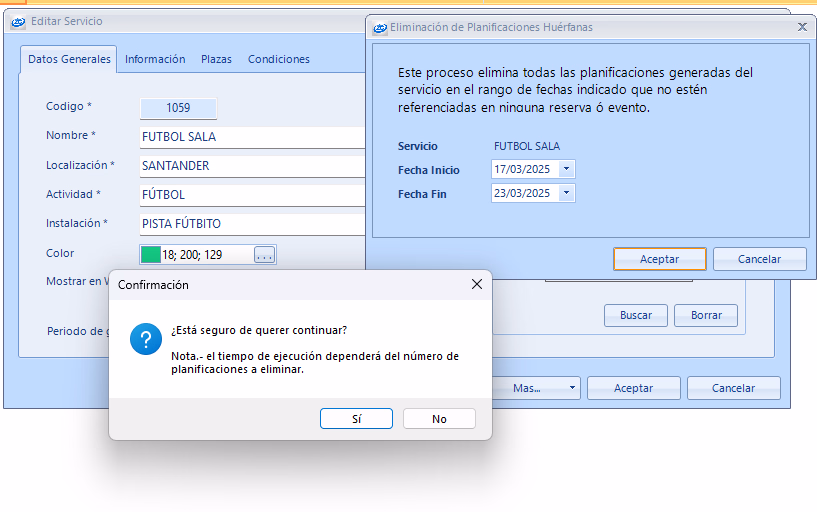
Task: Click the Buscar button
Action: tap(636, 315)
